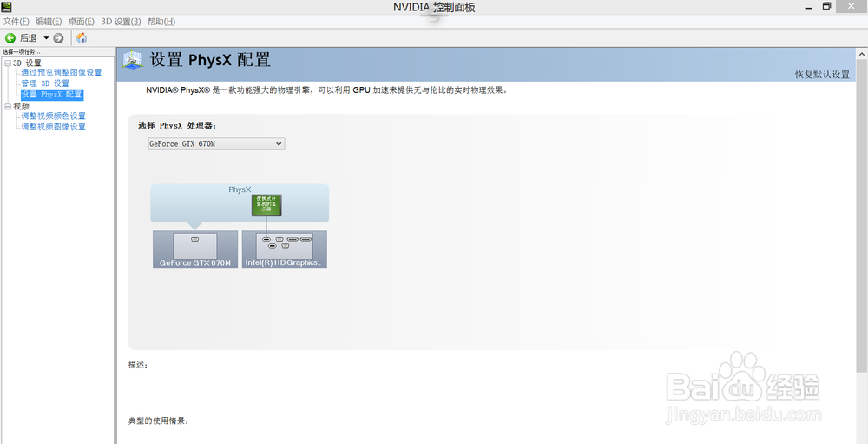Open the 桌面(E) menu

(82, 22)
